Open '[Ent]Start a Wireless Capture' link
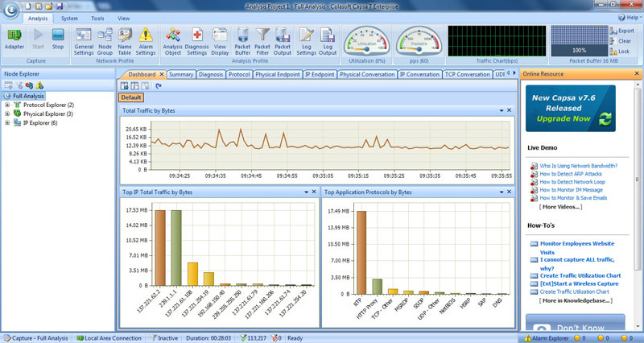 click(579, 283)
